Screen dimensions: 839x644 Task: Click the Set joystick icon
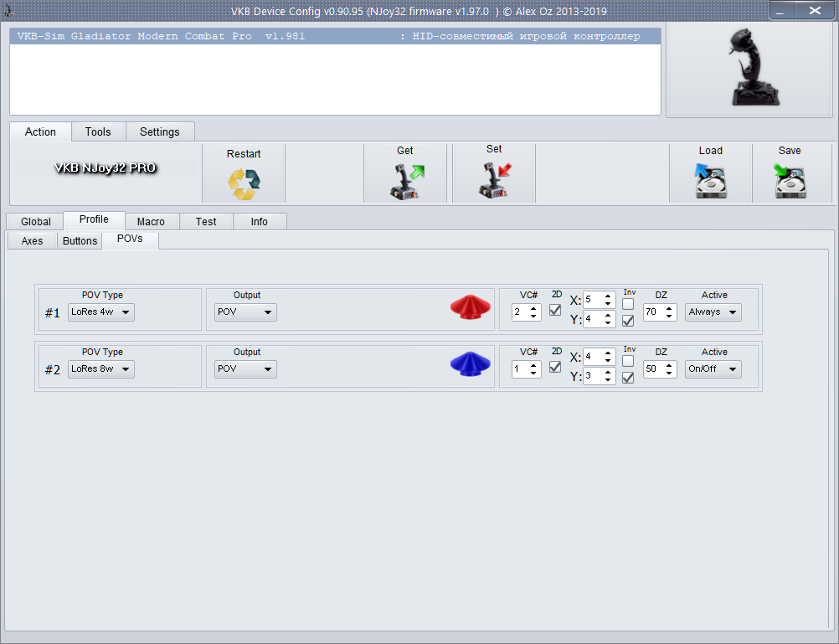pos(494,181)
